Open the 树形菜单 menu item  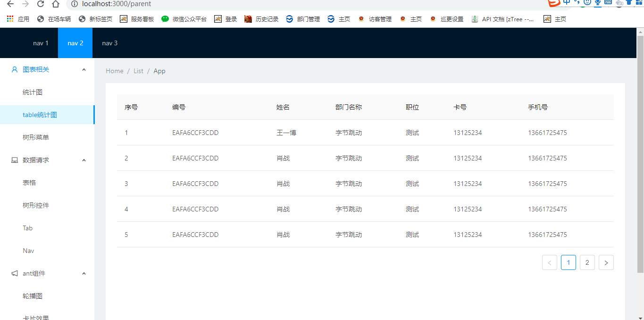(x=47, y=137)
